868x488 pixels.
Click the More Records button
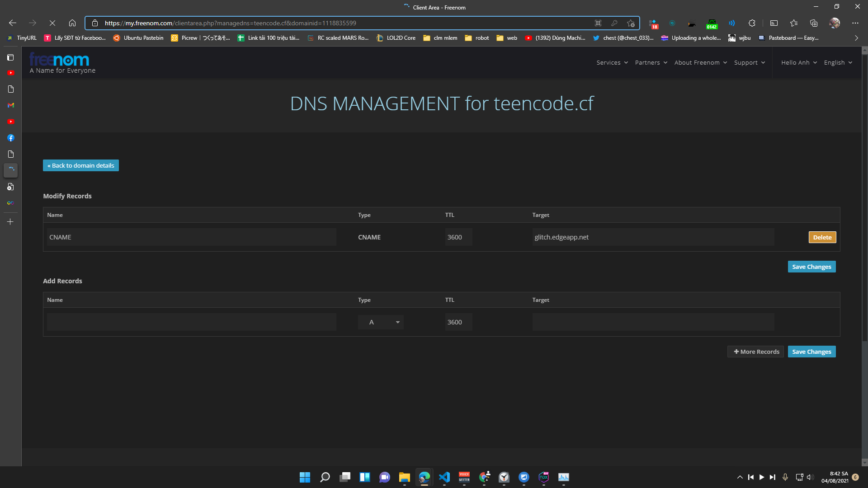coord(755,352)
